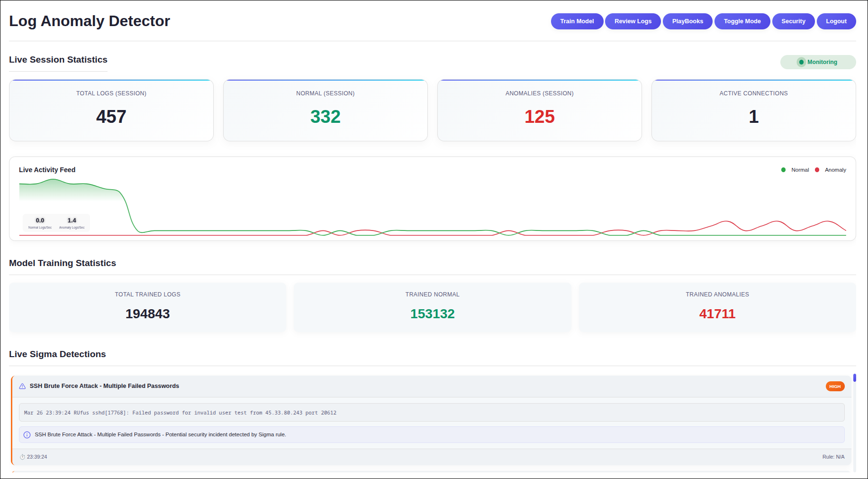Open the Train Model page
The height and width of the screenshot is (479, 868).
(577, 21)
